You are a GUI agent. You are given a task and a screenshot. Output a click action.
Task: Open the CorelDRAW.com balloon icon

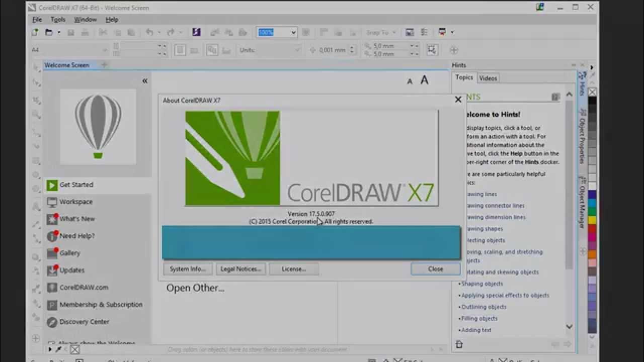52,288
